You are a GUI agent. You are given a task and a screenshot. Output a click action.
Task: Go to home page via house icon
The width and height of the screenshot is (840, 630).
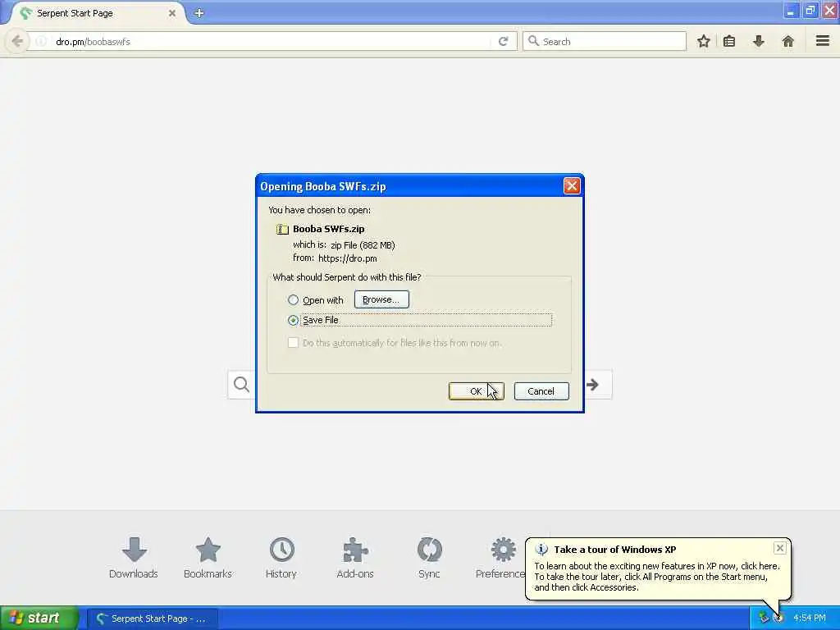coord(787,41)
